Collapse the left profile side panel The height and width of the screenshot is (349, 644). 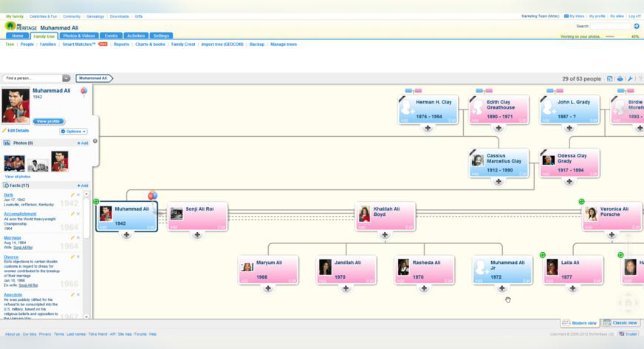click(x=95, y=141)
